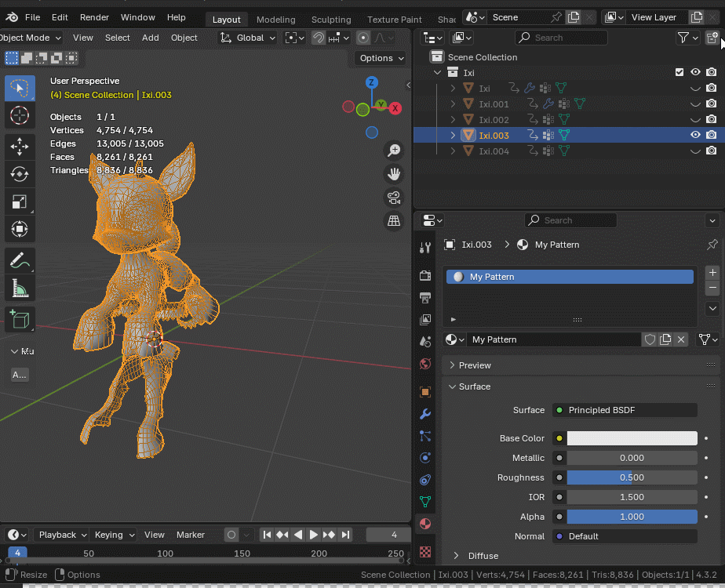Select the Transform tool
The height and width of the screenshot is (588, 725).
(20, 229)
